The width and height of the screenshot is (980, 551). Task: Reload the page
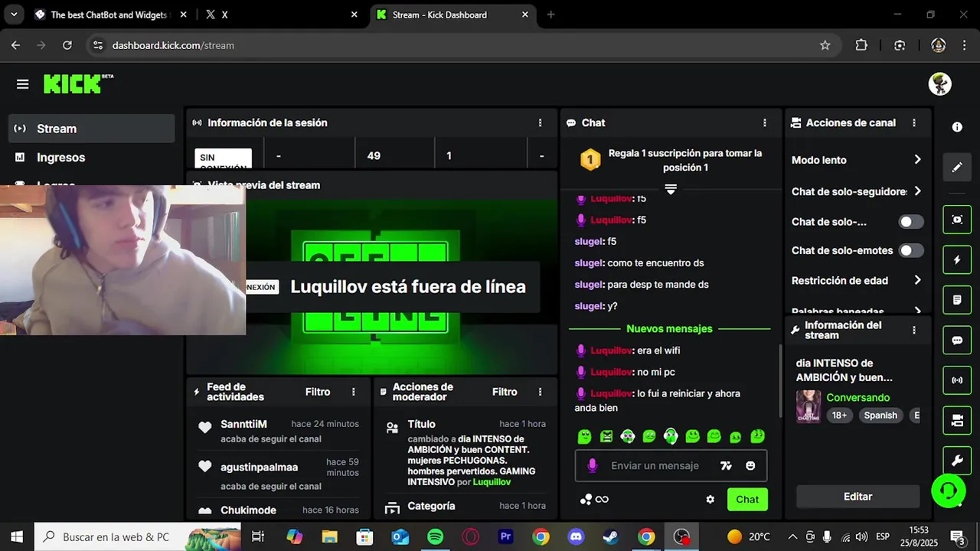[67, 45]
